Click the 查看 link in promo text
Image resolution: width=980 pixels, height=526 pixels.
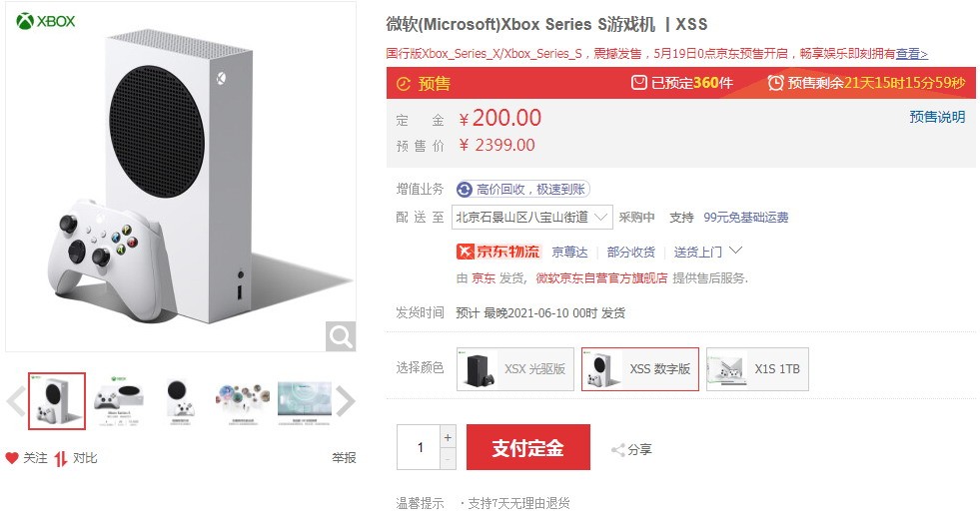click(912, 54)
